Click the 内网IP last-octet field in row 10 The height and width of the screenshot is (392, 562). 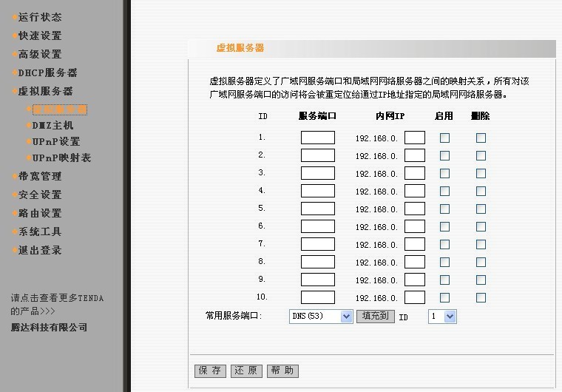[x=415, y=297]
